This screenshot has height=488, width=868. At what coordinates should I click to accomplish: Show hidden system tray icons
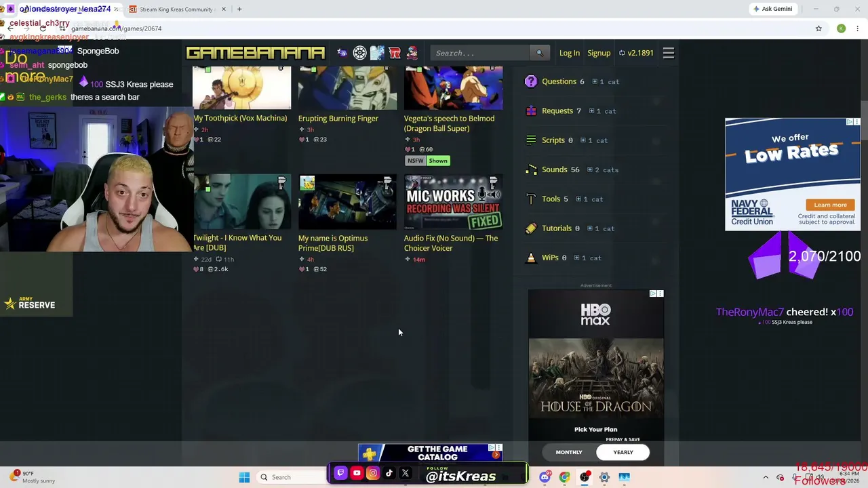pos(766,477)
